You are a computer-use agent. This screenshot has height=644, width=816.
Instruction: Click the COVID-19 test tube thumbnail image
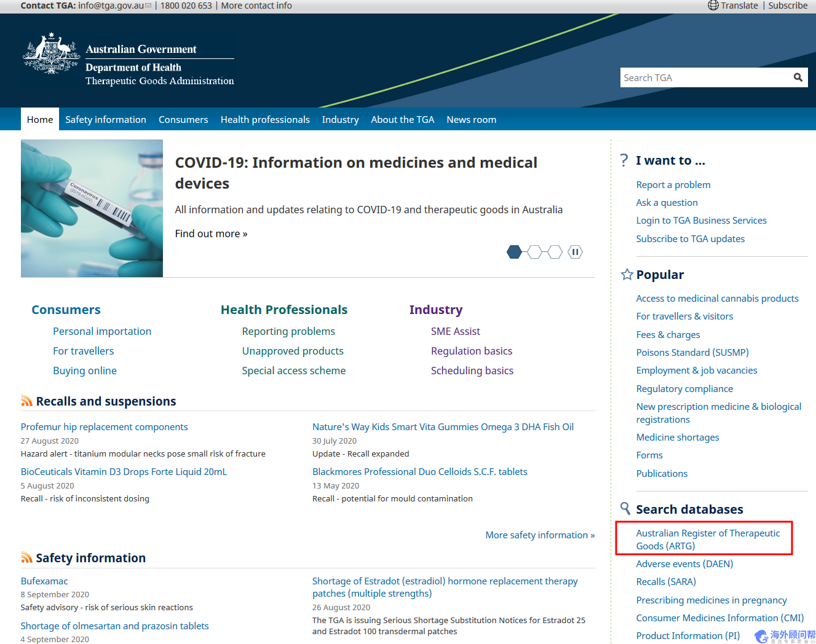click(x=92, y=208)
